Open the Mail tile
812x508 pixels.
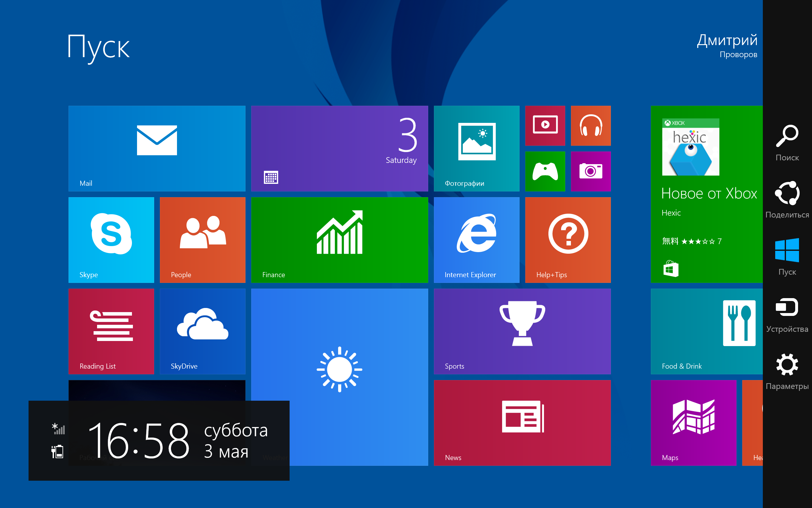pyautogui.click(x=157, y=149)
